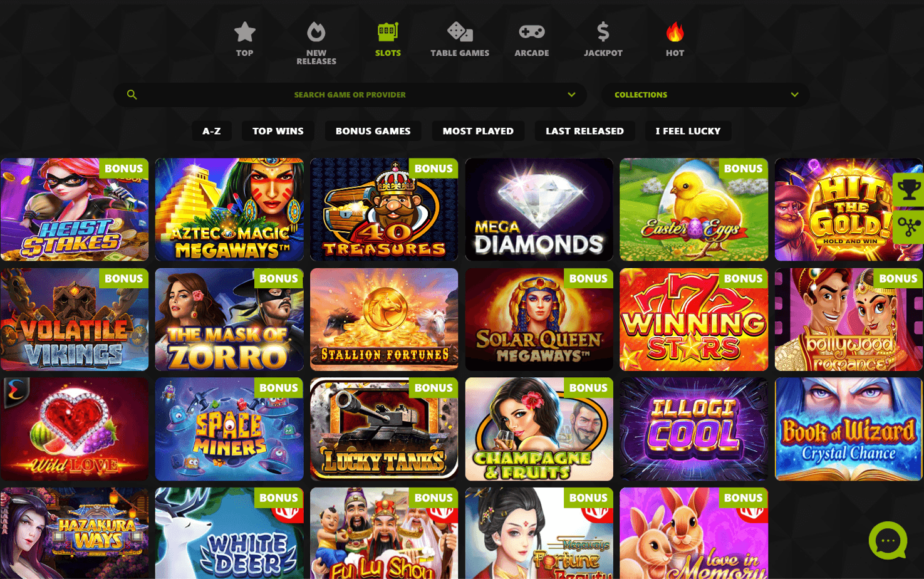Open the Mega Diamonds game thumbnail
Viewport: 924px width, 579px height.
539,209
